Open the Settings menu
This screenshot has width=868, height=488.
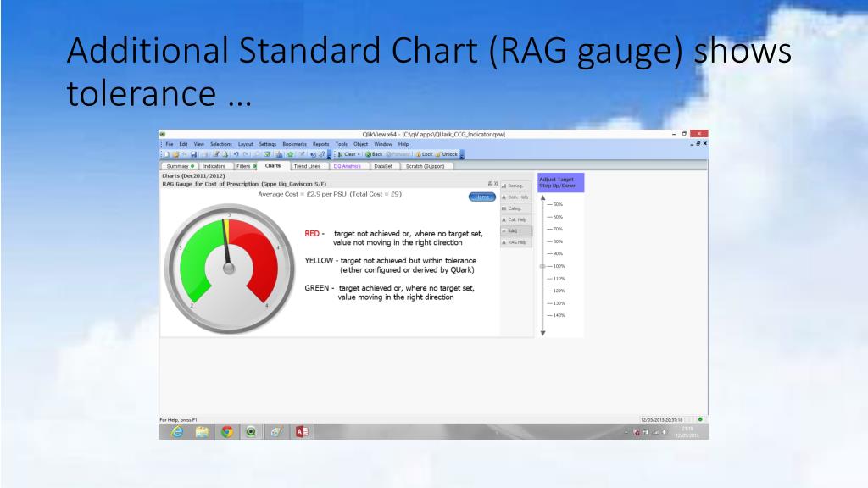point(267,144)
